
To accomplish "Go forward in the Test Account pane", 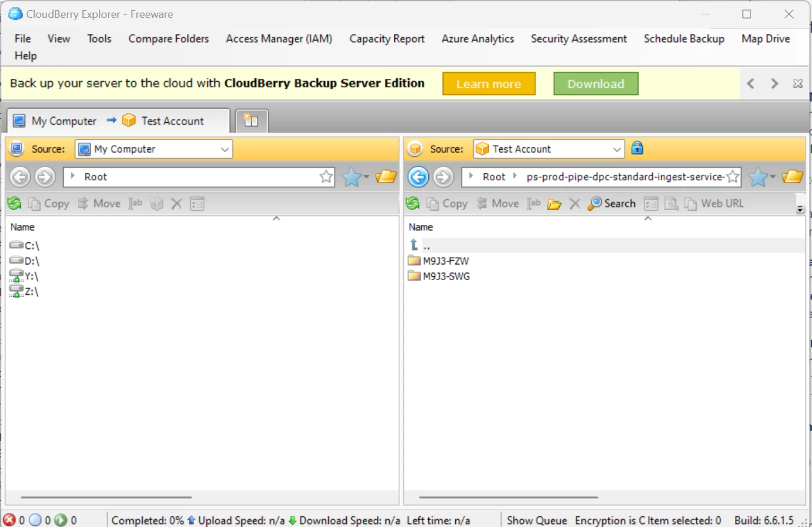I will [444, 177].
